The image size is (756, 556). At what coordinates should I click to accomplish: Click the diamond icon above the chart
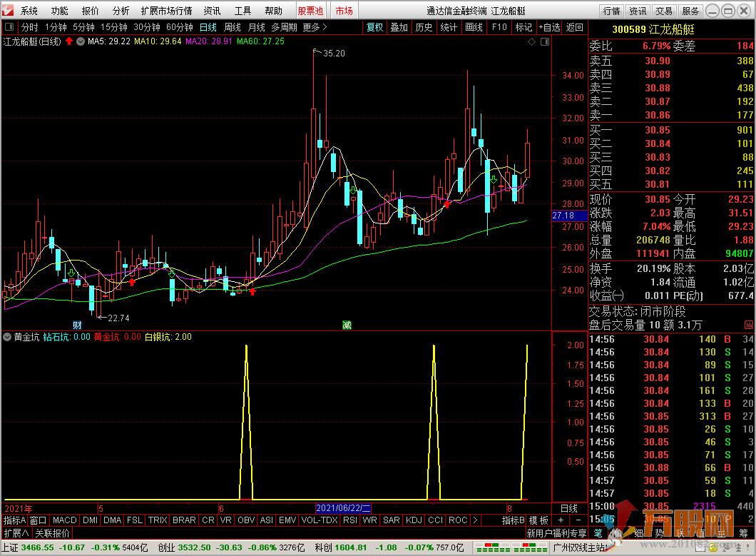(532, 42)
